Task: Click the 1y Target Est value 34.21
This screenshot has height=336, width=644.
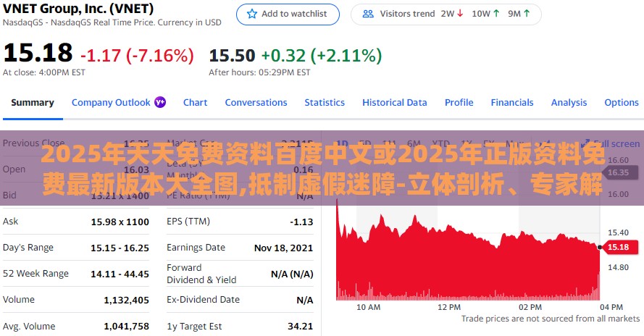Action: [x=300, y=327]
